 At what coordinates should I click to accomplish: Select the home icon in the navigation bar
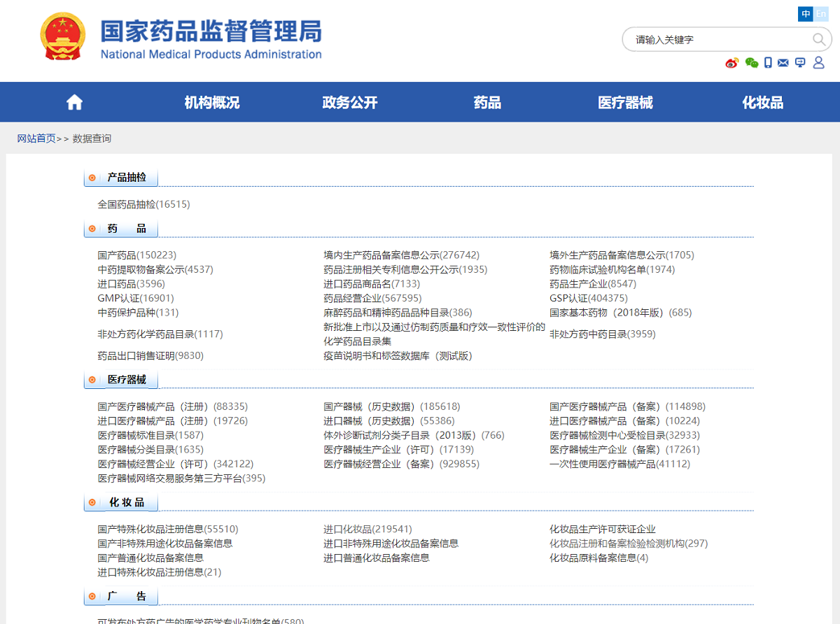coord(73,101)
